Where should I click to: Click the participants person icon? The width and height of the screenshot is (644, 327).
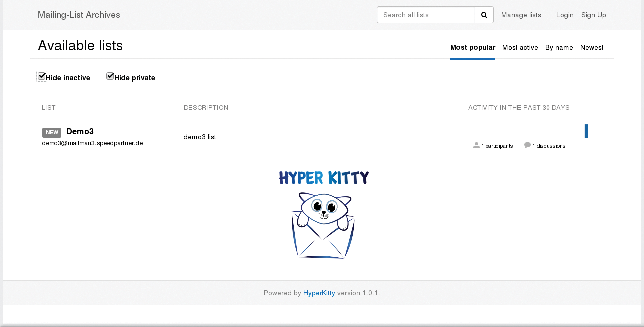(x=476, y=145)
